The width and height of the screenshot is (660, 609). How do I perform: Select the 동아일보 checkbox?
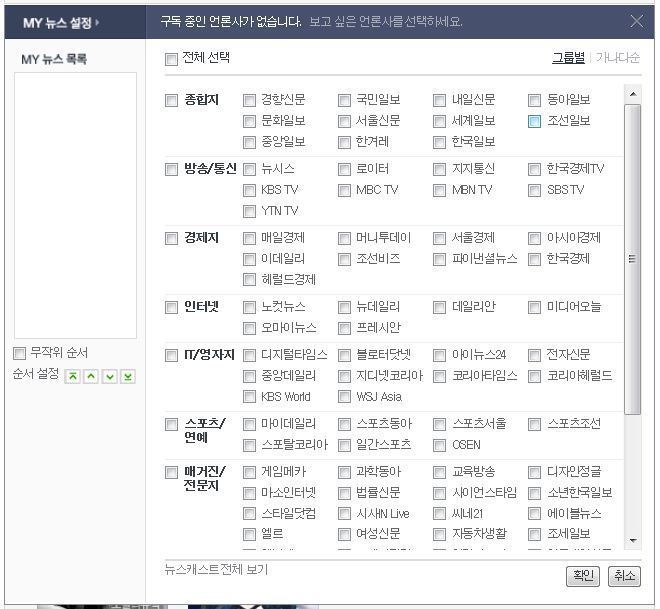tap(535, 101)
